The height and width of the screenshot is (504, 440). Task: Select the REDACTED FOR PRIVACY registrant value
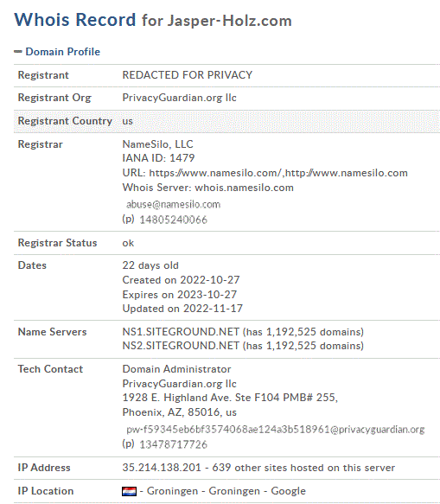(x=187, y=75)
